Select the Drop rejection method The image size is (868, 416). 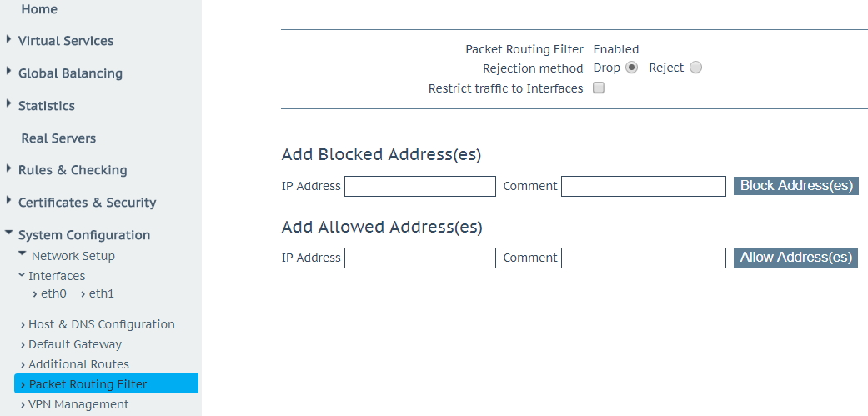[631, 68]
